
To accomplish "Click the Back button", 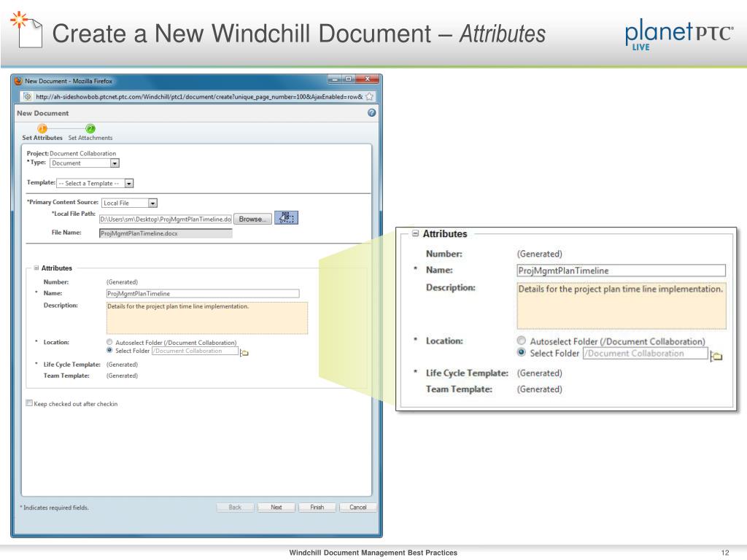I will 235,507.
